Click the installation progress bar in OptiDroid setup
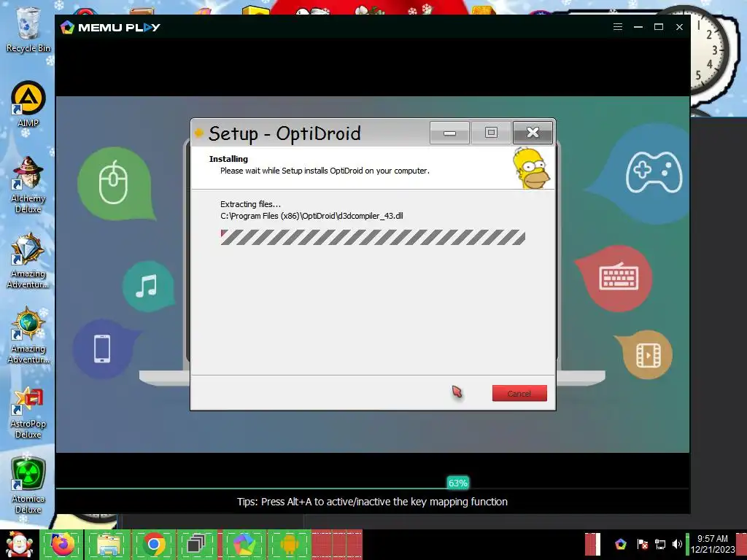 coord(373,237)
